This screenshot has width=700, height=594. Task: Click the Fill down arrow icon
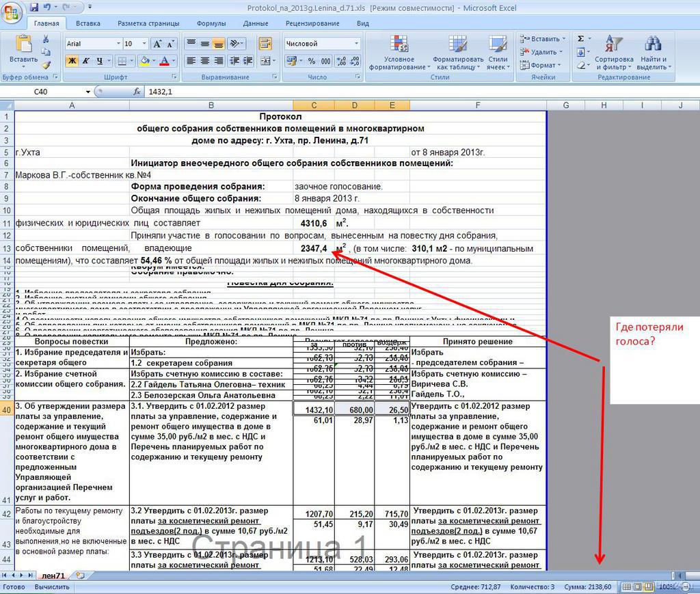[581, 52]
